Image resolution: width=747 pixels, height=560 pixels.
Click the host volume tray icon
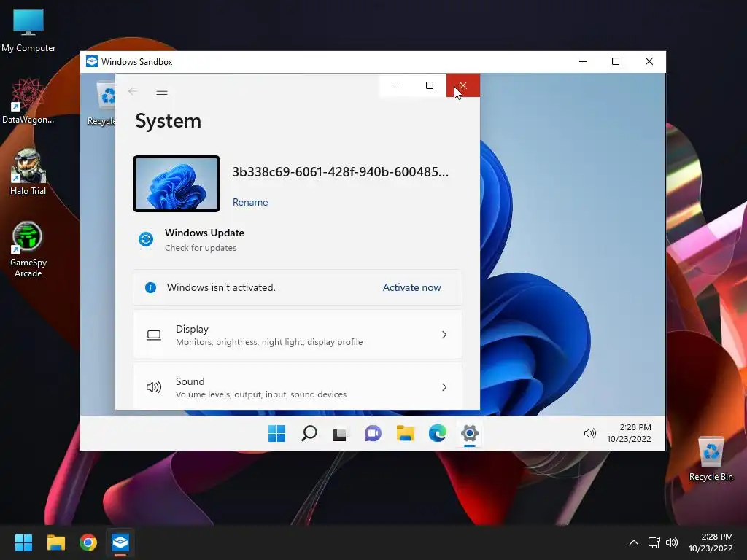(x=672, y=542)
